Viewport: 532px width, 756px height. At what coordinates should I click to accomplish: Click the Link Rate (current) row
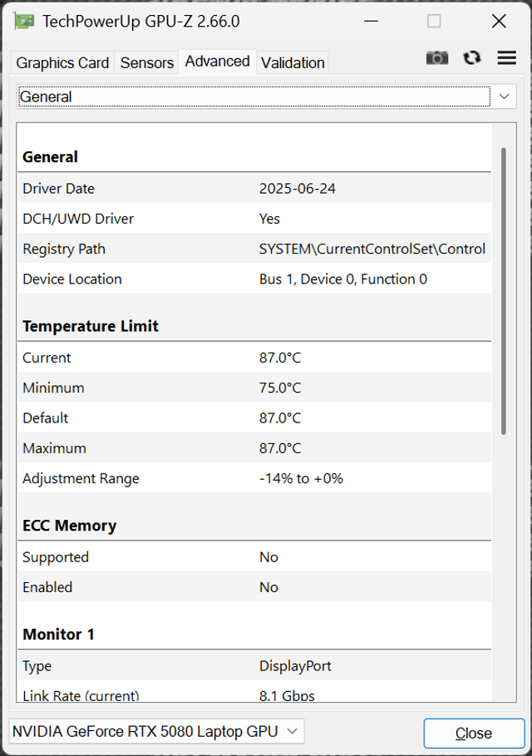pyautogui.click(x=254, y=693)
